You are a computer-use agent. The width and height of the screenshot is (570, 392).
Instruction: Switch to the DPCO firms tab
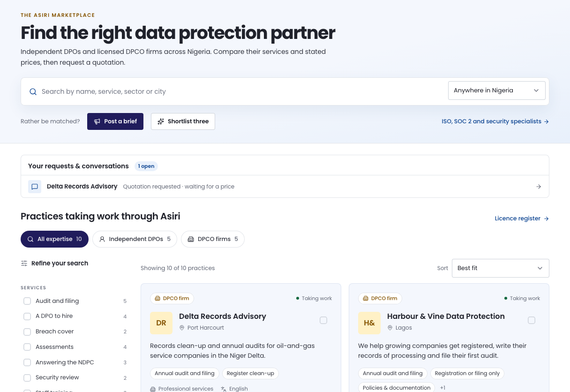point(213,239)
